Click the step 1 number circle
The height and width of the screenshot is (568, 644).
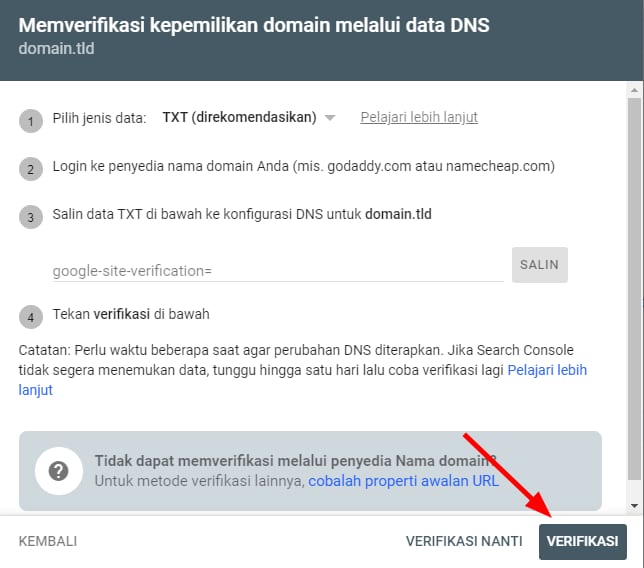pyautogui.click(x=30, y=121)
